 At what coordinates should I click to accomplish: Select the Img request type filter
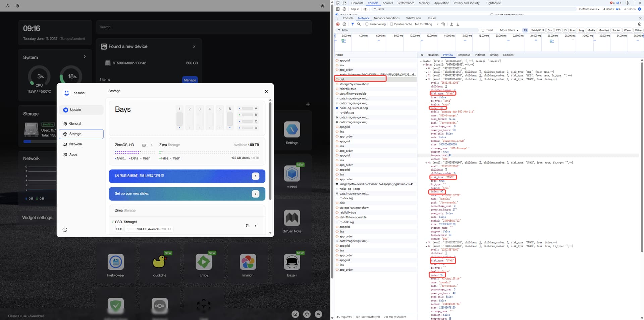[581, 30]
